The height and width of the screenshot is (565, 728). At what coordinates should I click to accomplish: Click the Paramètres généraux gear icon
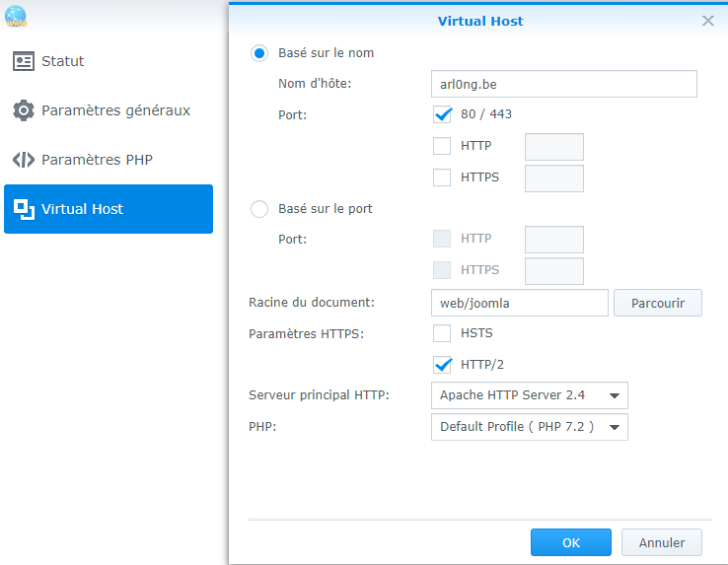pyautogui.click(x=24, y=110)
